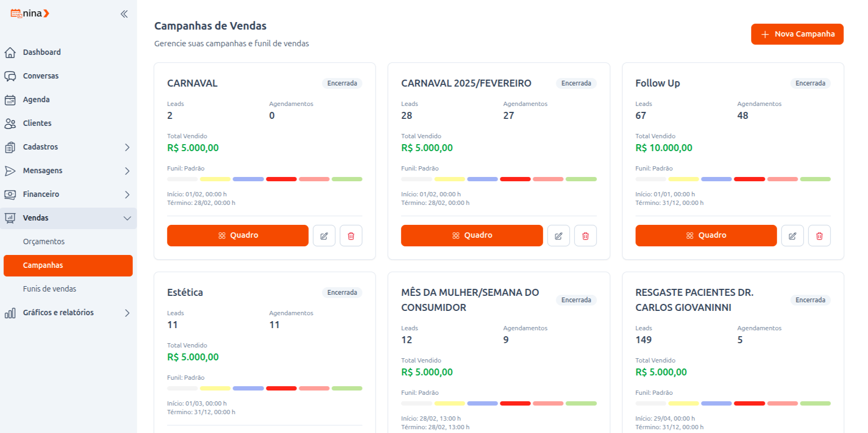Open the Dashboard page
This screenshot has height=433, width=868.
click(41, 52)
